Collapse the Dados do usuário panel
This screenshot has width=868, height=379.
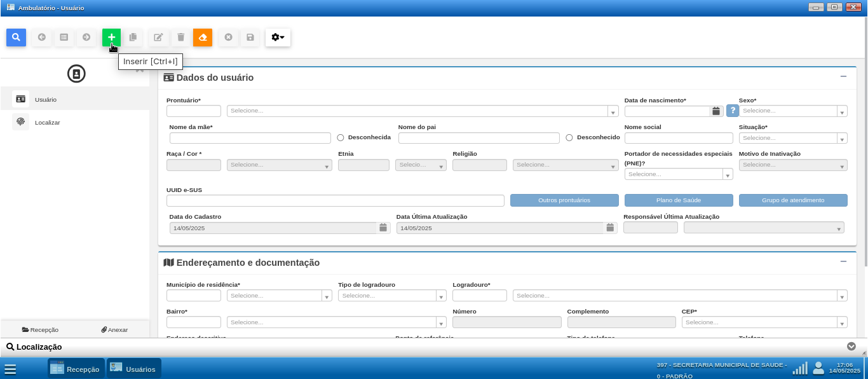tap(843, 77)
